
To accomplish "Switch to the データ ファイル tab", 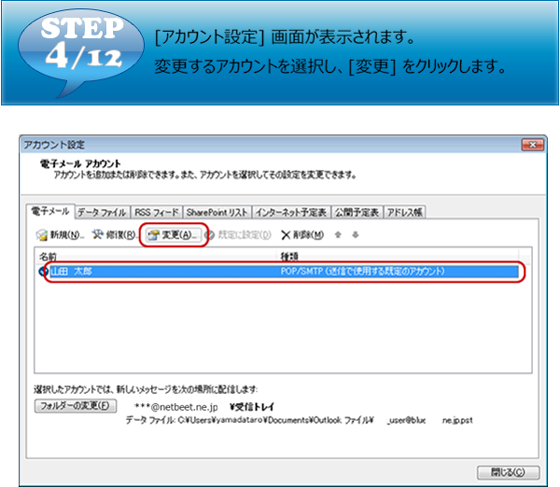I will [x=102, y=212].
